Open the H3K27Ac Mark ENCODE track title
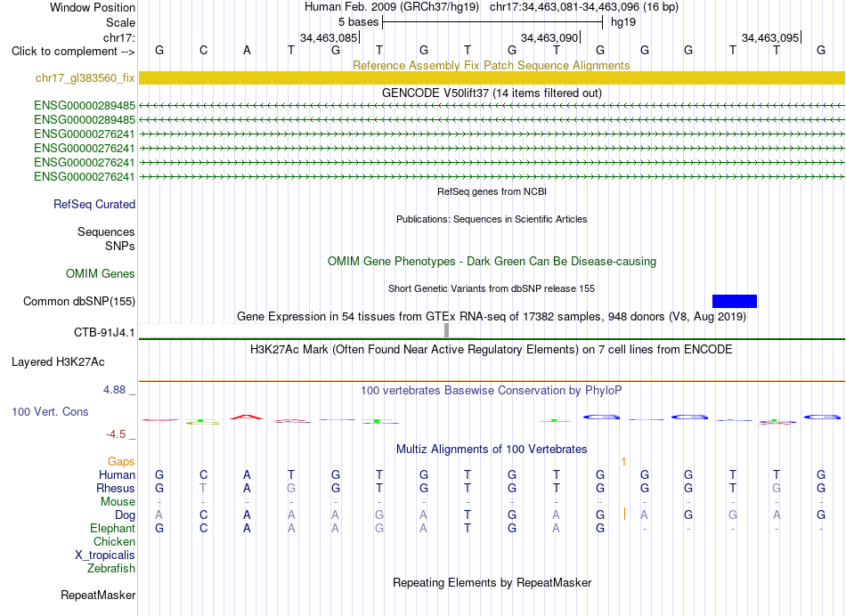This screenshot has width=846, height=616. [x=492, y=349]
